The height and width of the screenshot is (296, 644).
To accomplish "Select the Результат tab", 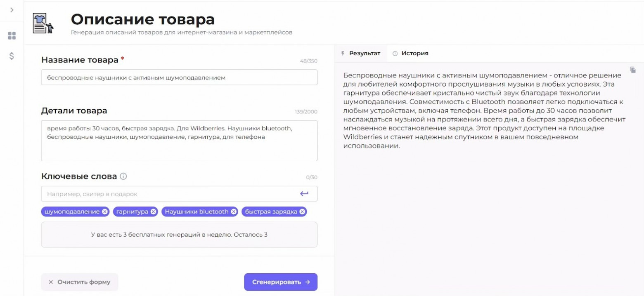I will pos(366,53).
